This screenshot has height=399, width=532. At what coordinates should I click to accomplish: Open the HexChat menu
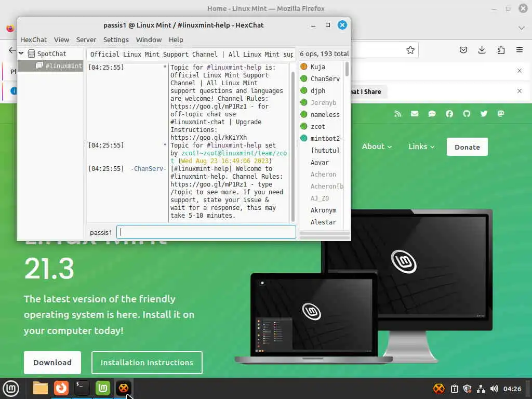coord(33,39)
